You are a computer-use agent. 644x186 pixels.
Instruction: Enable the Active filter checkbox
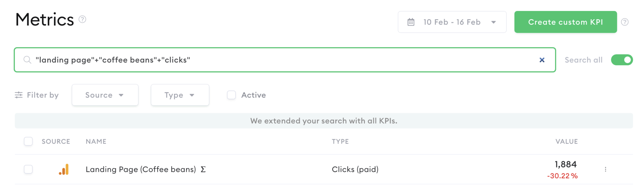pos(231,95)
